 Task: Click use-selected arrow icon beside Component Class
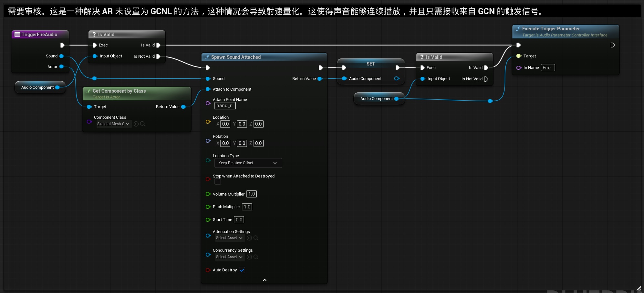tap(136, 124)
